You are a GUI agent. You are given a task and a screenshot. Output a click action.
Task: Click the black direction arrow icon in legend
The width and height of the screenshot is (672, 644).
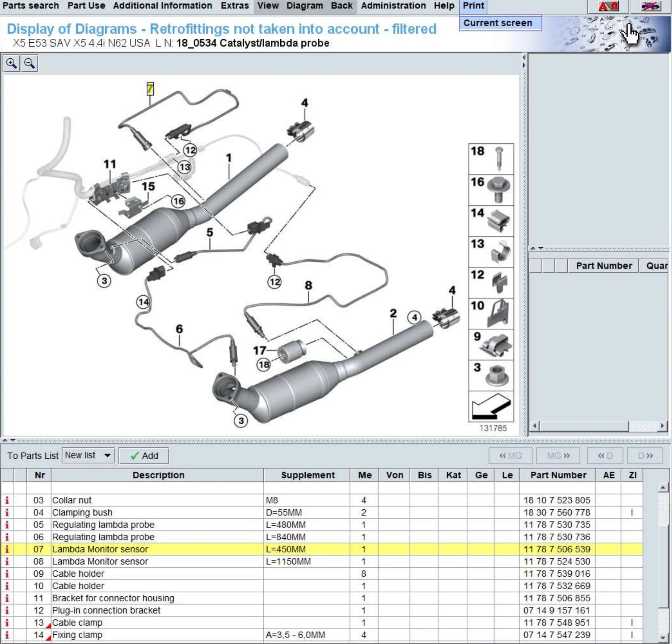(491, 406)
